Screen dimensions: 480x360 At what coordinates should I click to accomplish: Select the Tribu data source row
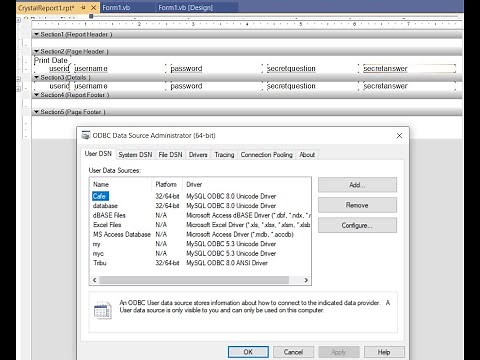pyautogui.click(x=201, y=263)
